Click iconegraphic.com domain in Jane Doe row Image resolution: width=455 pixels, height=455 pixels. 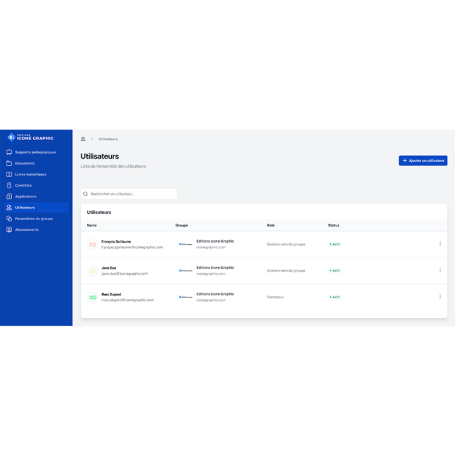pyautogui.click(x=211, y=274)
